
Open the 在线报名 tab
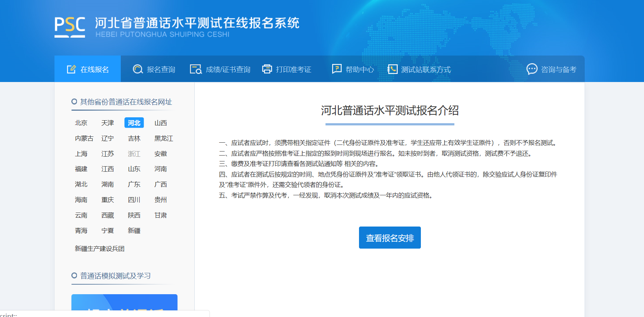click(88, 69)
